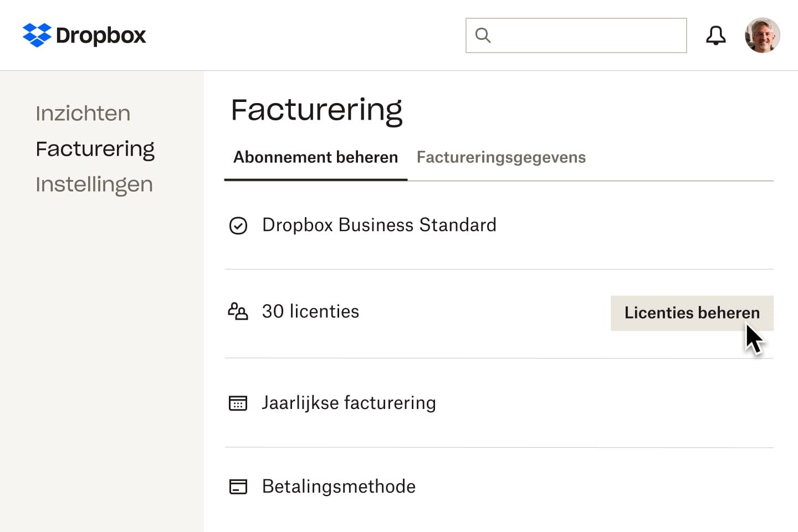Click the Dropbox logo icon

tap(37, 35)
